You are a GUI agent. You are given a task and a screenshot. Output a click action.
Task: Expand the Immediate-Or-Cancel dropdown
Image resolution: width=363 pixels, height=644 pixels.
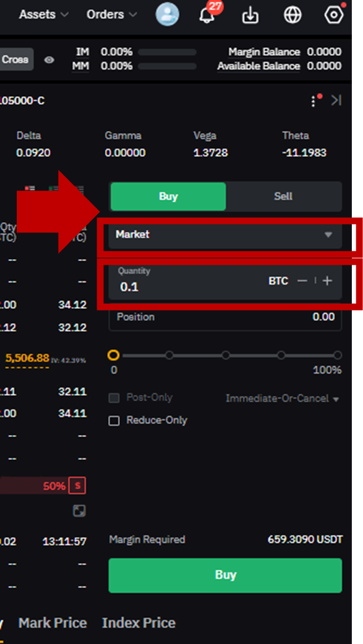point(283,399)
